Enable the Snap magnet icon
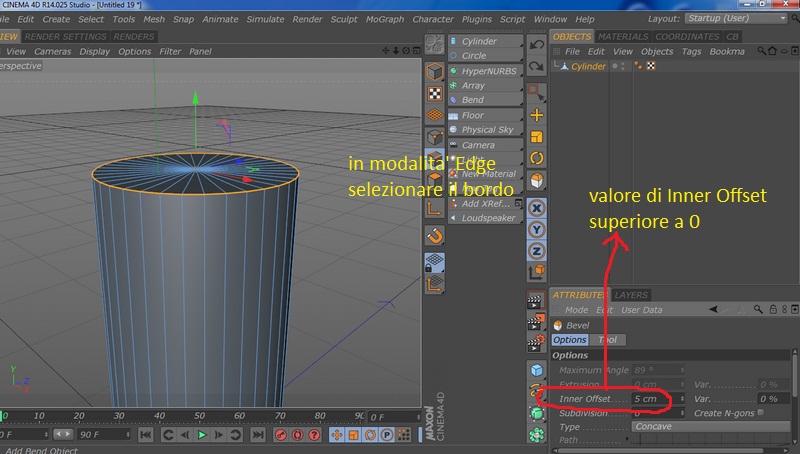The height and width of the screenshot is (454, 800). point(435,236)
